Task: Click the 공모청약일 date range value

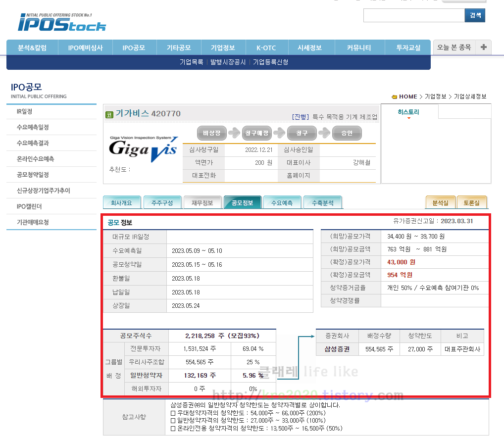Action: tap(197, 265)
